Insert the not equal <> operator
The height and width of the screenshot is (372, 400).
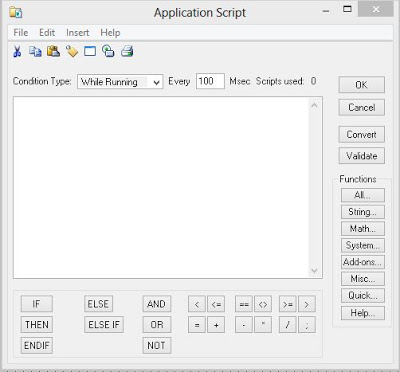tap(263, 304)
